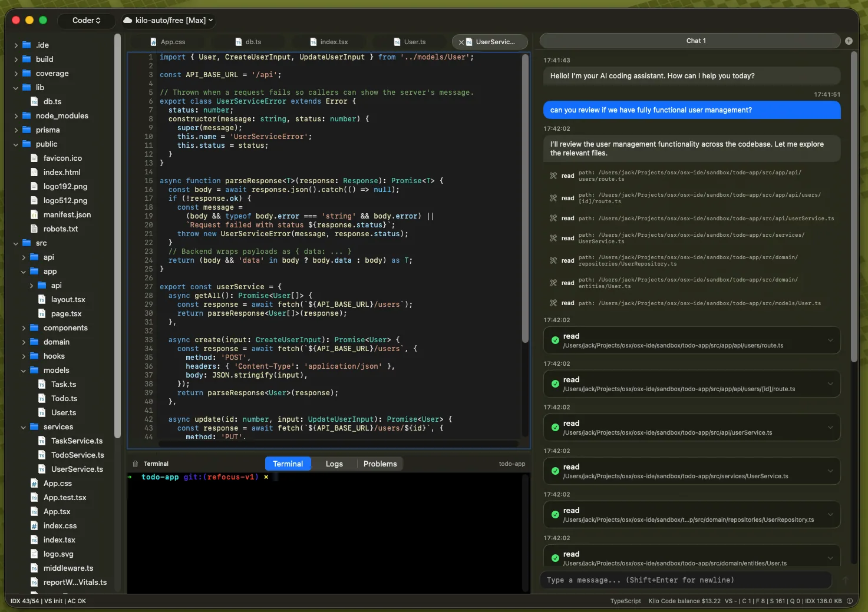Open manifest.json in the file tree
This screenshot has width=868, height=612.
67,215
